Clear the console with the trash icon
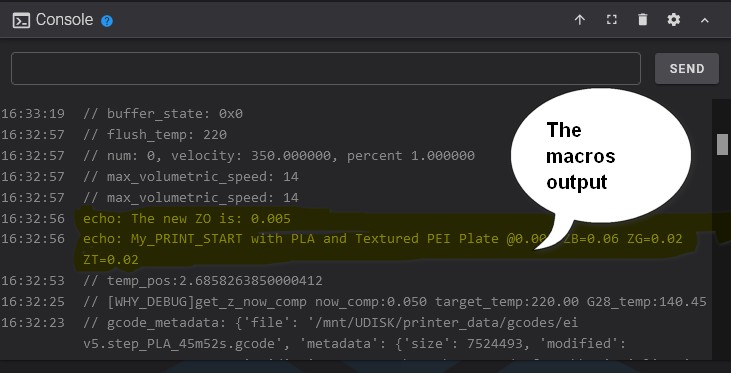 (642, 20)
